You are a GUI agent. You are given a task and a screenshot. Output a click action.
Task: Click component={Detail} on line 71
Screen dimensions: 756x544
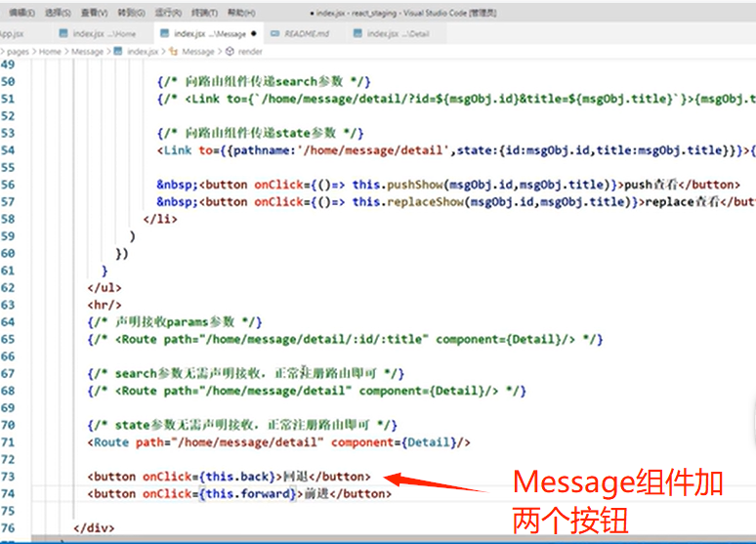394,442
